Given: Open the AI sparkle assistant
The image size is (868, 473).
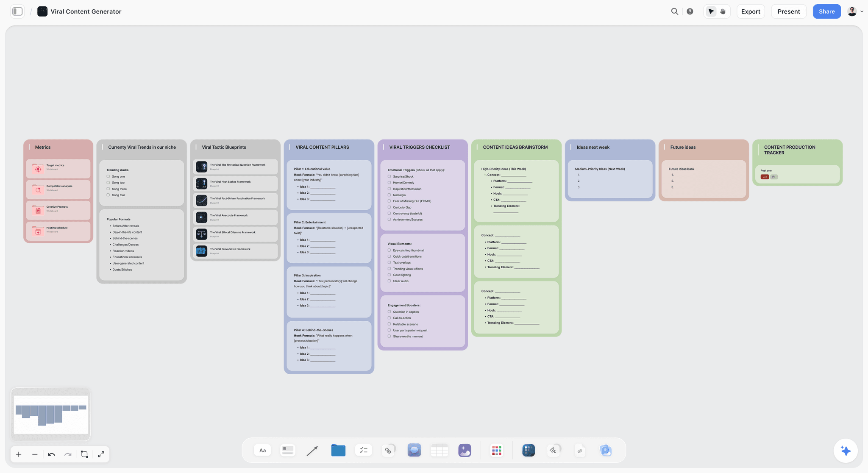Looking at the screenshot, I should point(846,451).
